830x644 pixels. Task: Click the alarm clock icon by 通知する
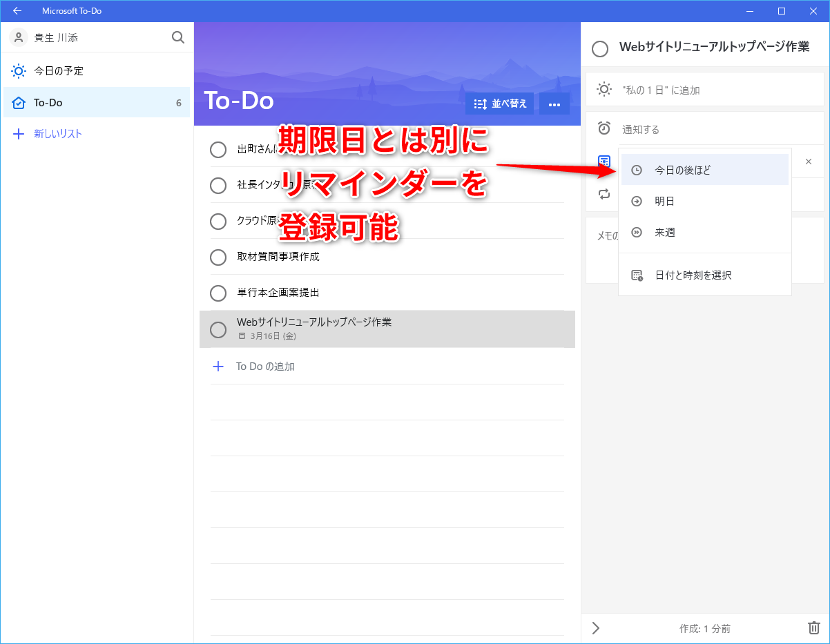pyautogui.click(x=604, y=128)
